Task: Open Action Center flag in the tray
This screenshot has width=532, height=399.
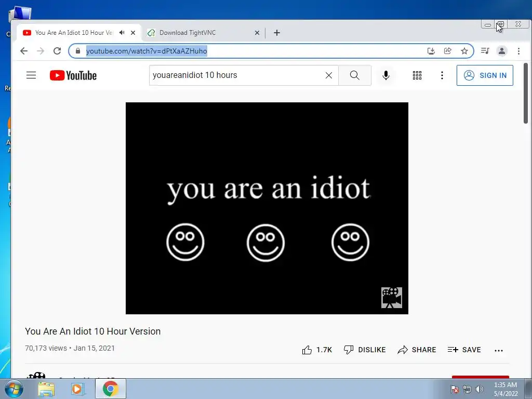Action: [454, 389]
